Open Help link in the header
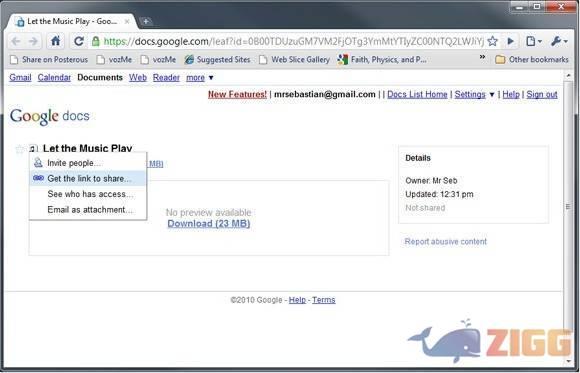Image resolution: width=580 pixels, height=373 pixels. point(511,94)
